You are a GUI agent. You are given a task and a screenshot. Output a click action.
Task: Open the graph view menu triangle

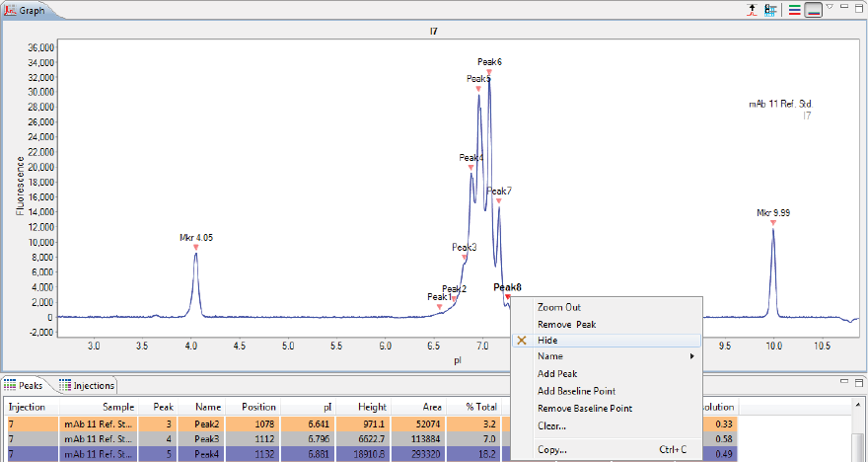[x=830, y=8]
